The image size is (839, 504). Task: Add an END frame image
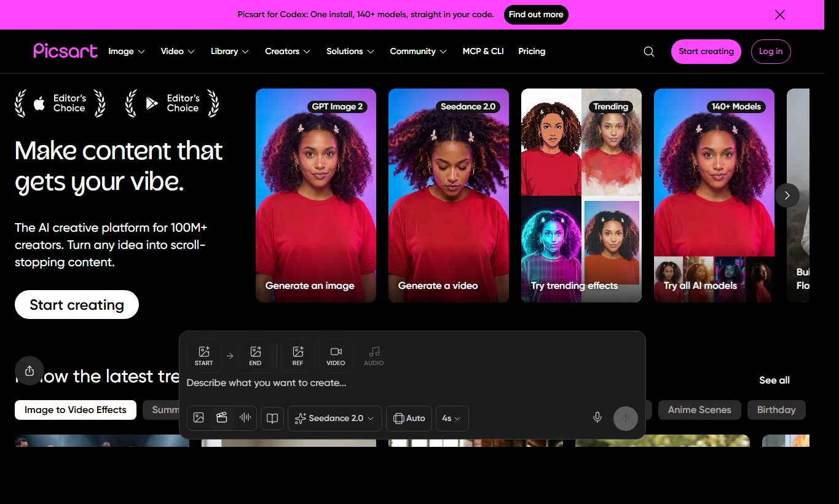255,355
